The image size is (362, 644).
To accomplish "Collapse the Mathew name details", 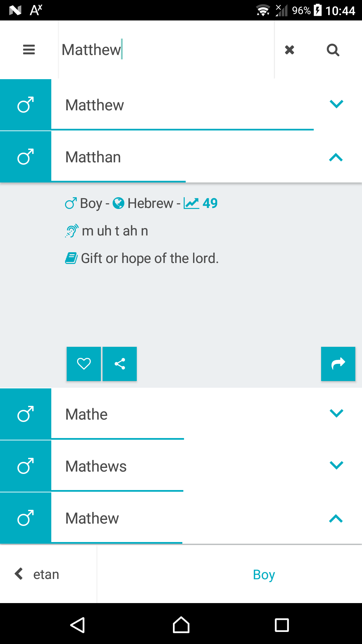I will [336, 519].
